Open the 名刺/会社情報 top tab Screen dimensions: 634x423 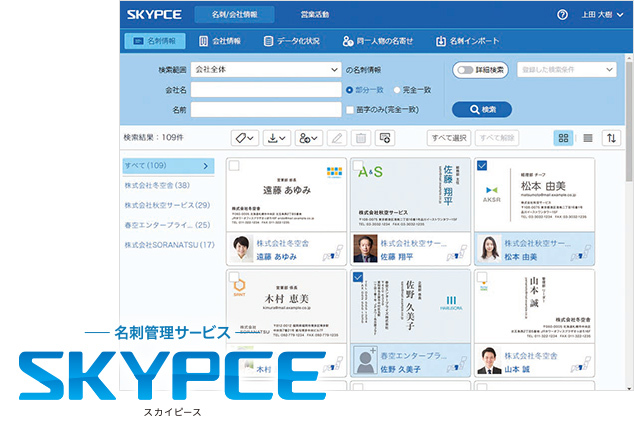click(235, 15)
